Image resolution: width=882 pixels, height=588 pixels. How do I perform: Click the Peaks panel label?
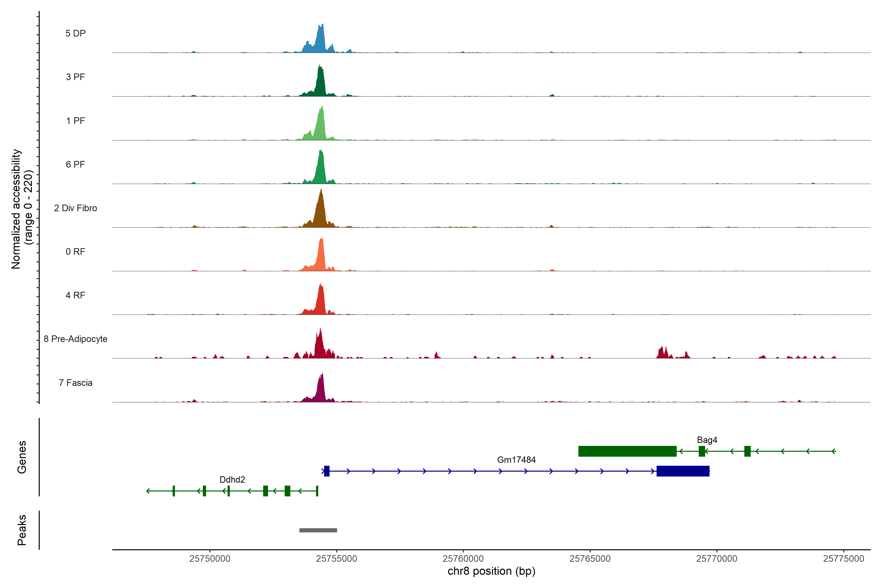(x=22, y=529)
